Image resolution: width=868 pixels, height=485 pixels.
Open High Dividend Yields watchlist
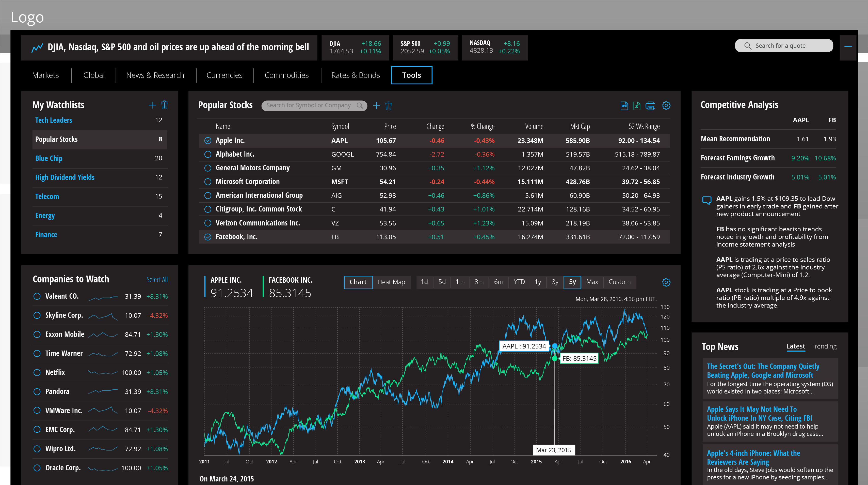click(65, 178)
